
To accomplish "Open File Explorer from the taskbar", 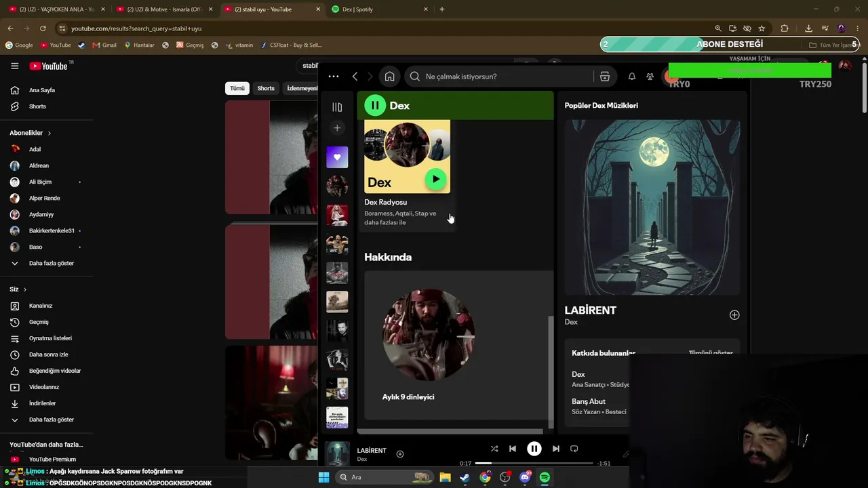I will click(445, 477).
